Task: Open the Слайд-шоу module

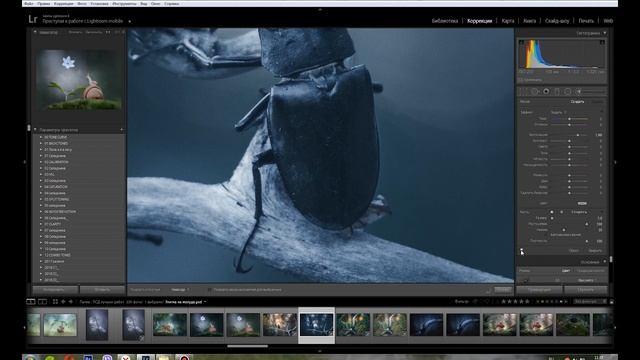Action: (557, 21)
